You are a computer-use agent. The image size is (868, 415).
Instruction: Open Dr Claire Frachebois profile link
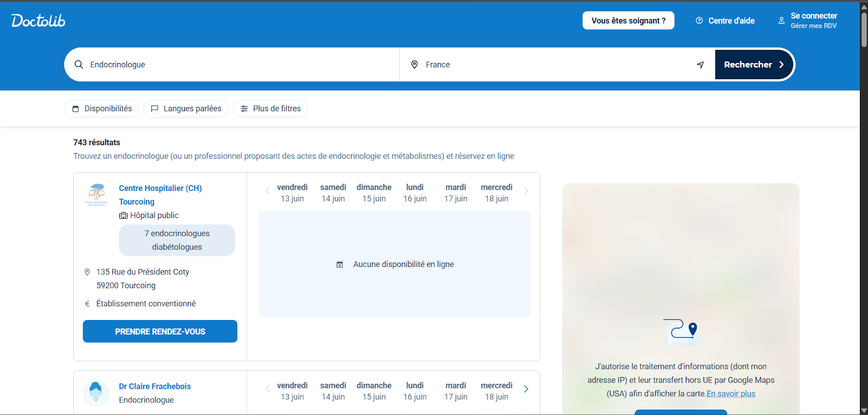tap(155, 386)
